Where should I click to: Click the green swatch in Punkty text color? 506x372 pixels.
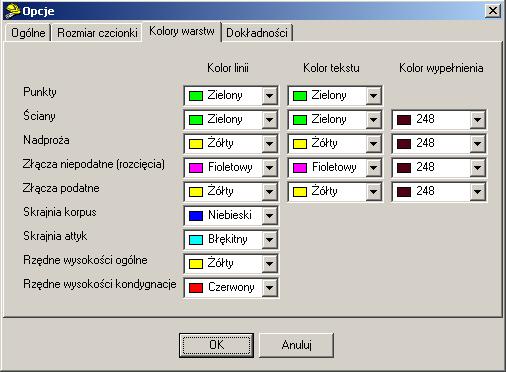click(x=300, y=96)
